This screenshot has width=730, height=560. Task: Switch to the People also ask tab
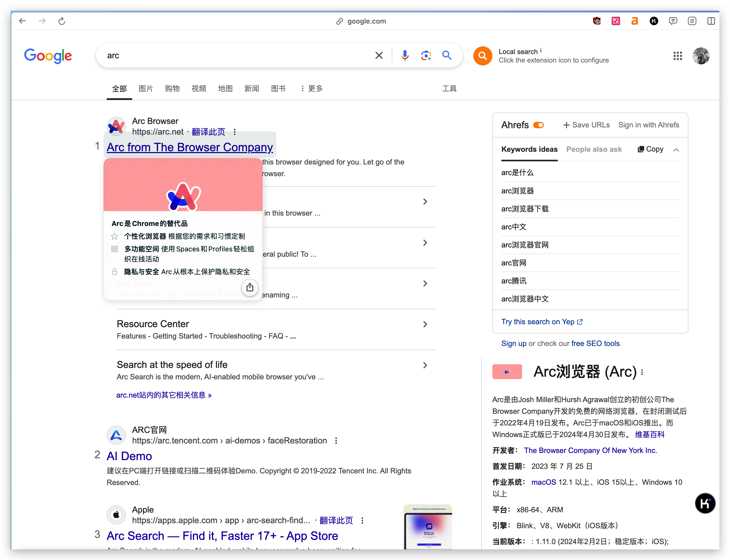[594, 149]
